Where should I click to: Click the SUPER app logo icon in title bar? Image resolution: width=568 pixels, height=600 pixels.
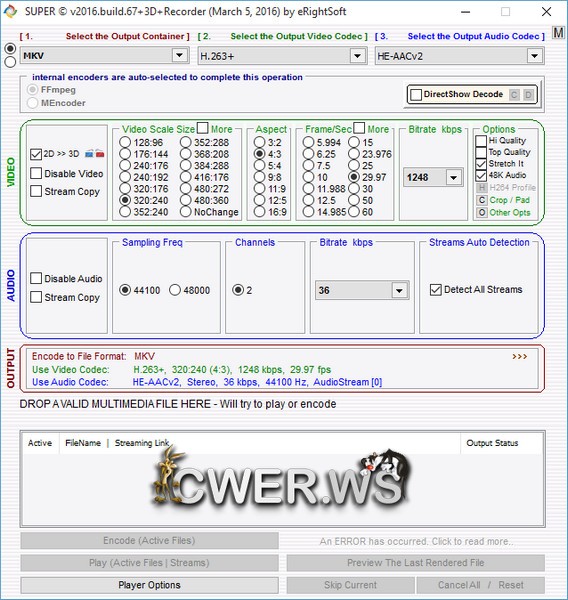10,11
